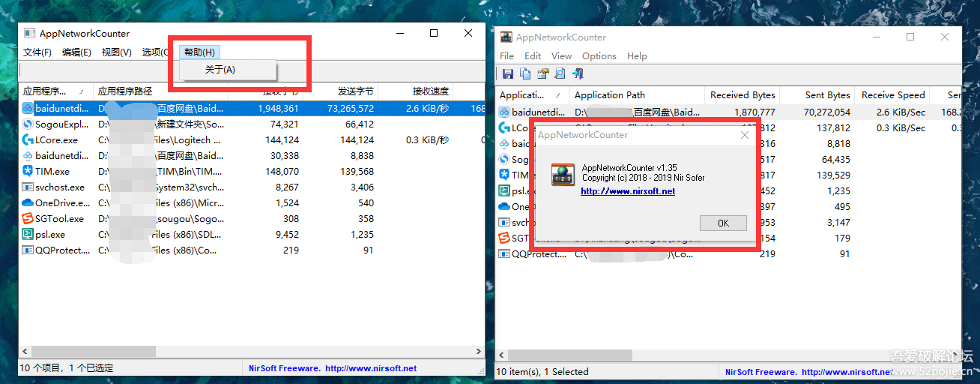Click the Sog... icon in English window

coord(504,159)
